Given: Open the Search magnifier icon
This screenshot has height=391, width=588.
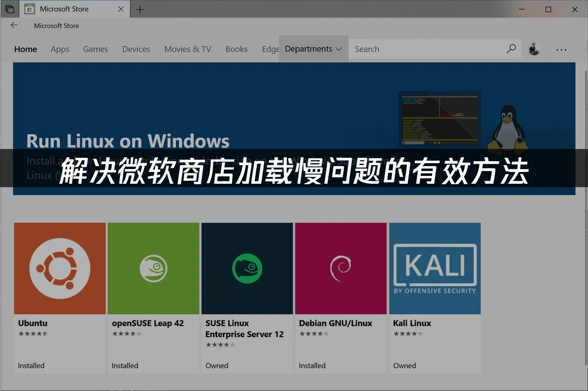Looking at the screenshot, I should [x=511, y=49].
